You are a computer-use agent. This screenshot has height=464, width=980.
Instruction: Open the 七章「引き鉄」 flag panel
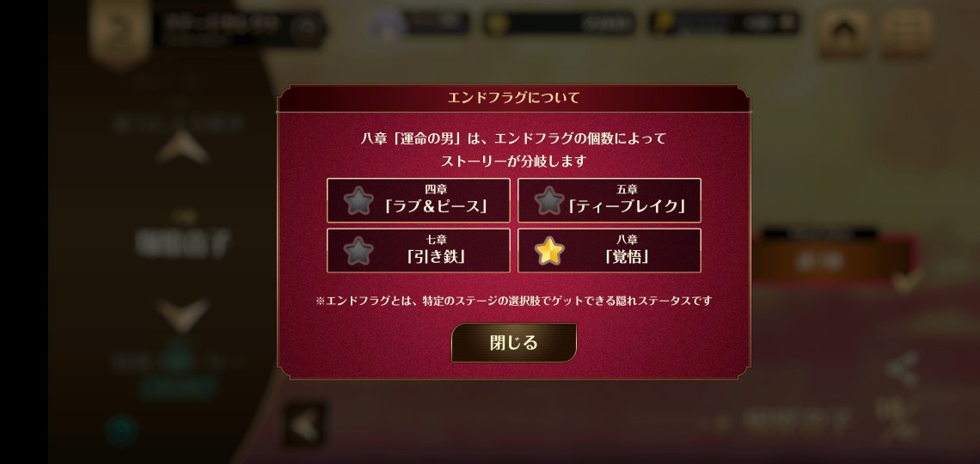pos(418,250)
